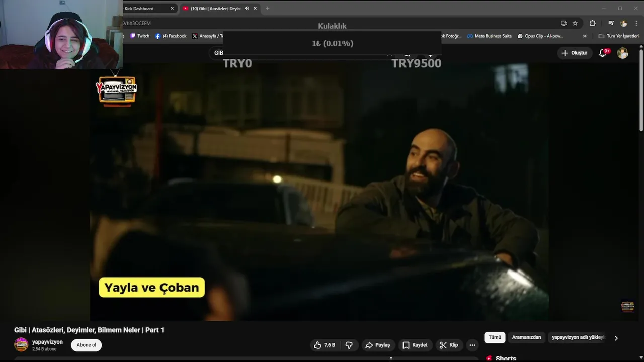Image resolution: width=644 pixels, height=362 pixels.
Task: Open the YouTube notifications bell
Action: click(x=603, y=53)
